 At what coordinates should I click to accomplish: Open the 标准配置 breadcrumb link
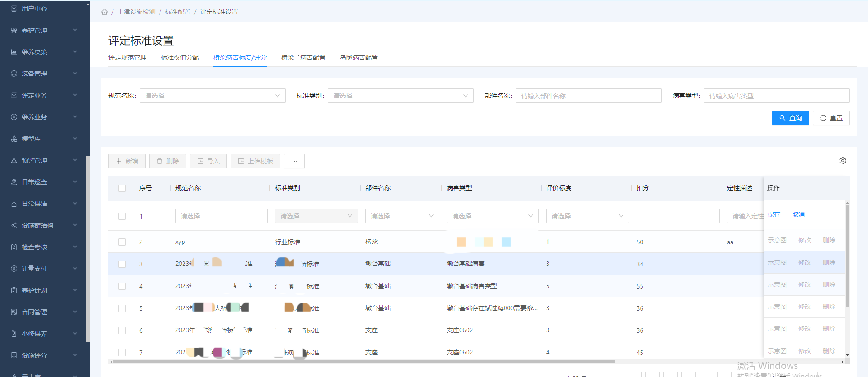click(178, 12)
